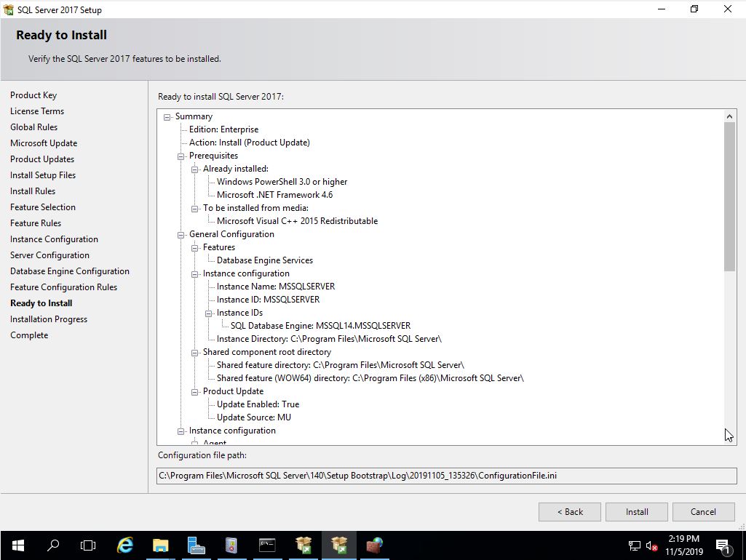
Task: Select the Microsoft Update step
Action: tap(44, 143)
